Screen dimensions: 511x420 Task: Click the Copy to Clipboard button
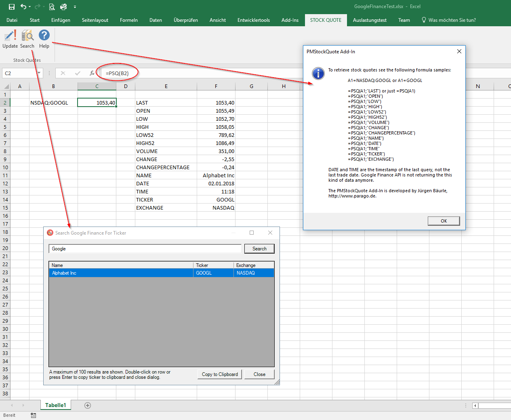click(x=220, y=374)
